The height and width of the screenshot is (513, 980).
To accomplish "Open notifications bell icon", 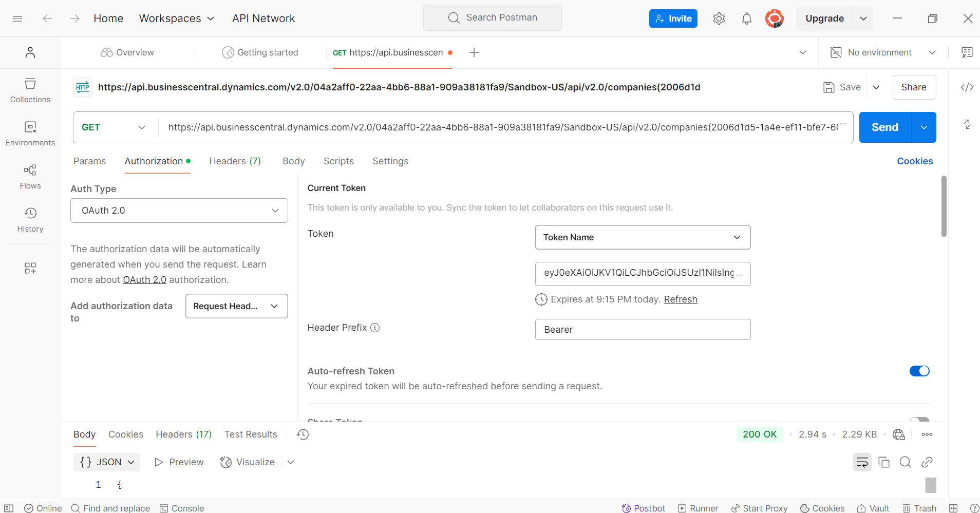I will [747, 18].
